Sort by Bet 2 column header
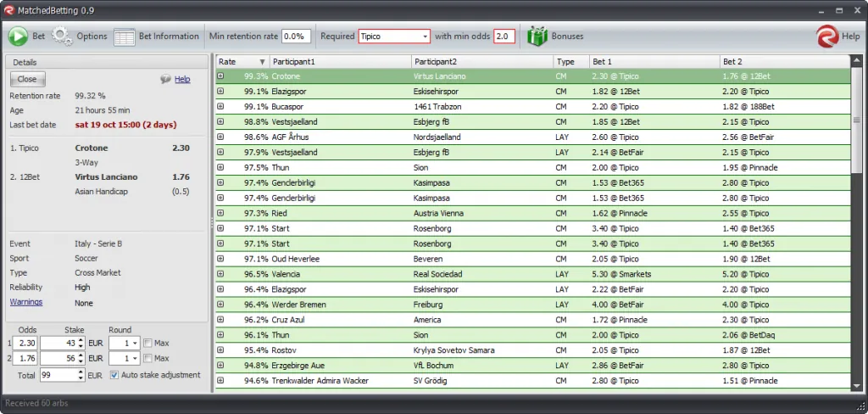868x414 pixels. coord(786,62)
